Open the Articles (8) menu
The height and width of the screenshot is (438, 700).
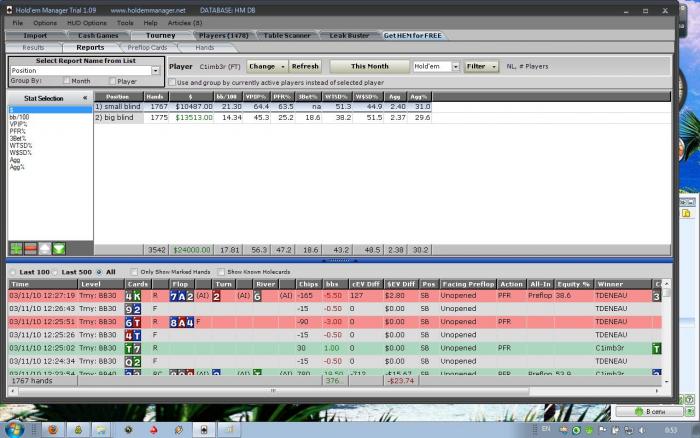coord(185,23)
